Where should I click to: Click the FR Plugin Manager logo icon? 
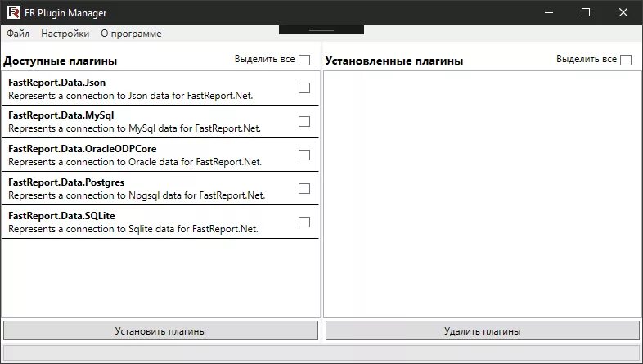click(14, 13)
